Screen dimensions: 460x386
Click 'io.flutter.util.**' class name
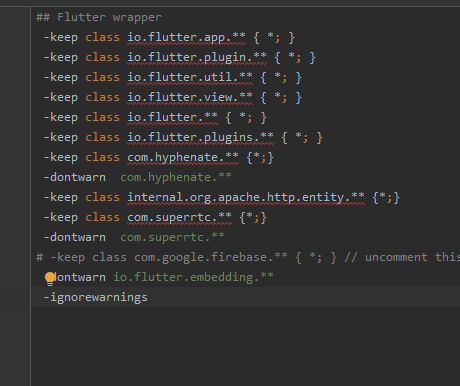click(x=190, y=77)
